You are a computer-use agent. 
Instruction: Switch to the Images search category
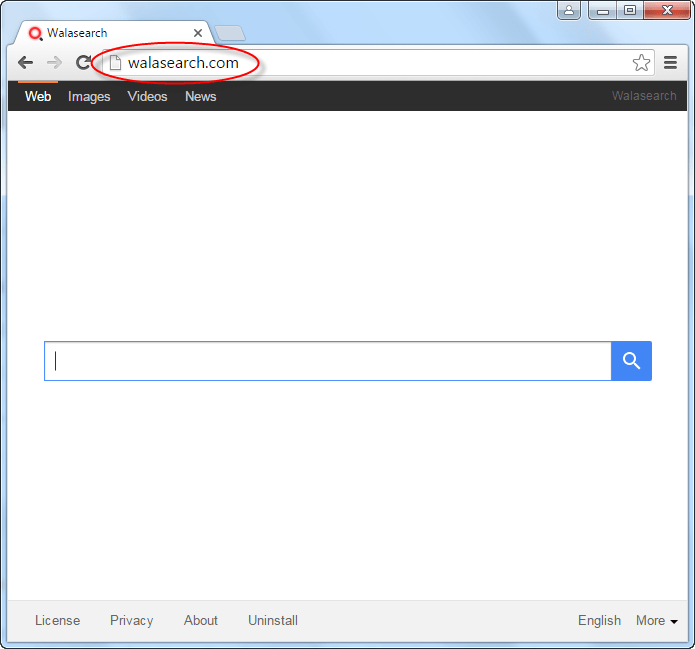point(89,96)
